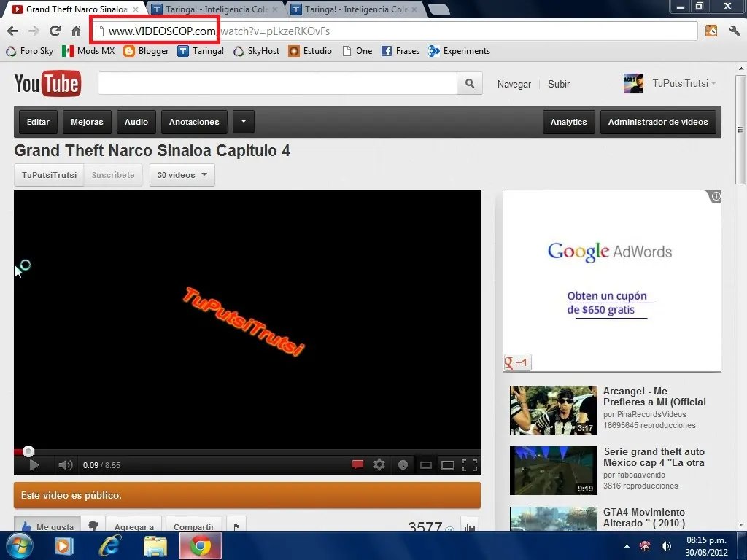747x560 pixels.
Task: Click the Audio button
Action: pos(136,122)
